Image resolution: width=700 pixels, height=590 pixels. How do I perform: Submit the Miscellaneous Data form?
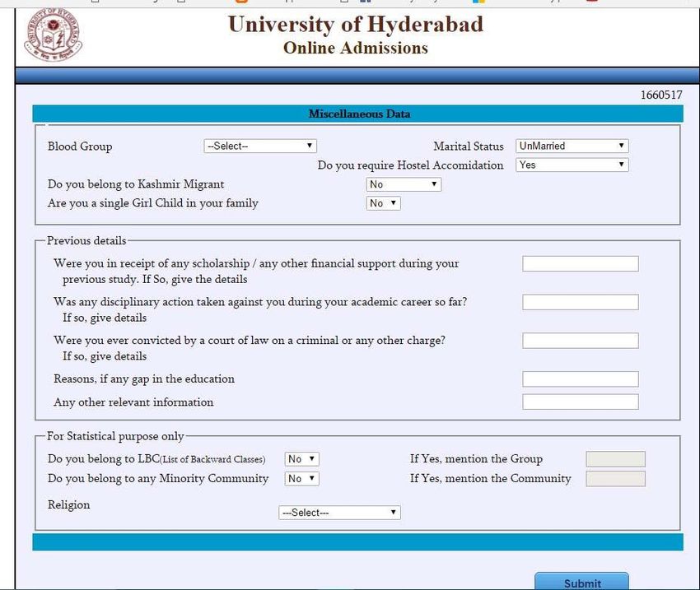581,582
